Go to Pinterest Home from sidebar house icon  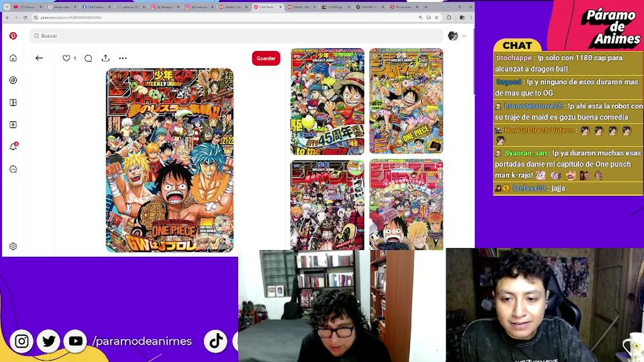click(x=13, y=58)
